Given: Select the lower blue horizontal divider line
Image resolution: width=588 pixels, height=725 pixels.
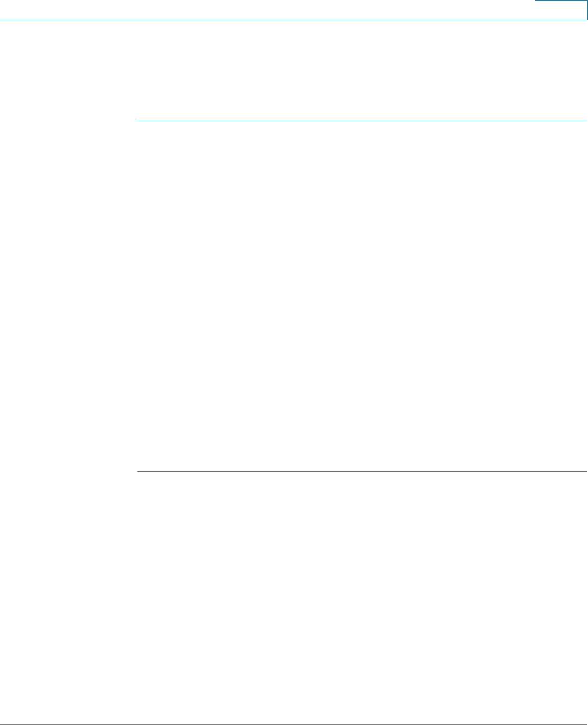Looking at the screenshot, I should pos(362,471).
